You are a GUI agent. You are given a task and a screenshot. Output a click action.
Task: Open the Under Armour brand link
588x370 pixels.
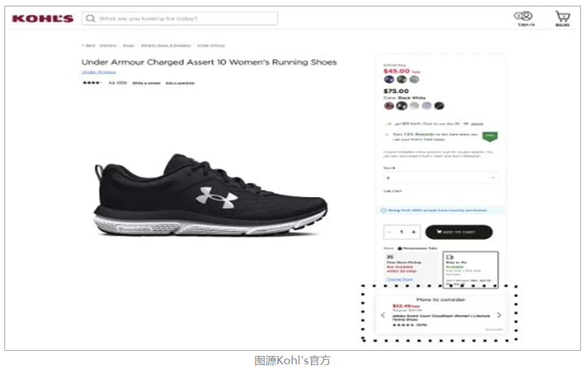click(x=99, y=71)
